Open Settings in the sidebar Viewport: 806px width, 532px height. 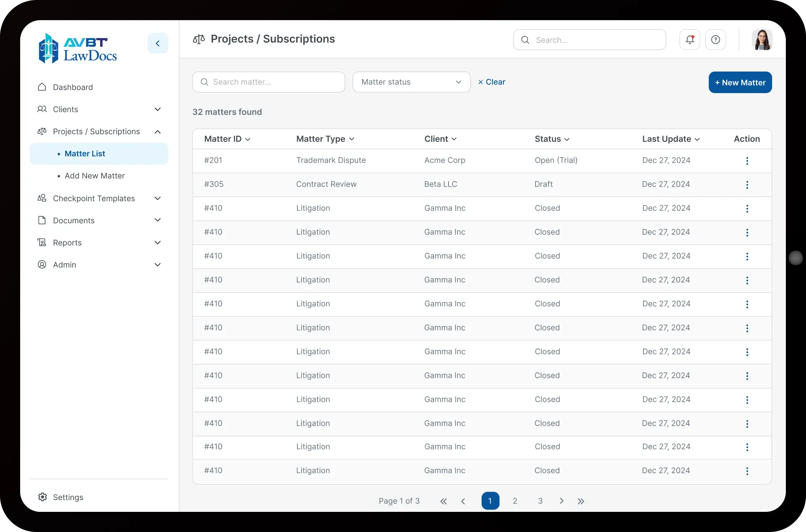pos(60,497)
